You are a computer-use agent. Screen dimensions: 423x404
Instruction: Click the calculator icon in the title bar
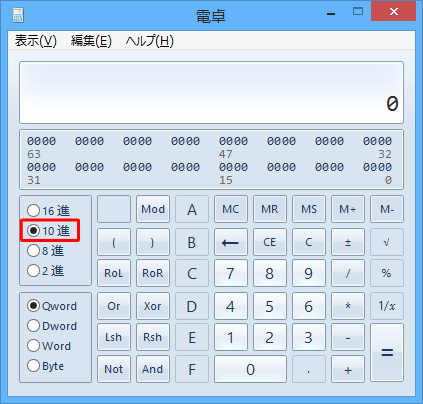click(18, 15)
